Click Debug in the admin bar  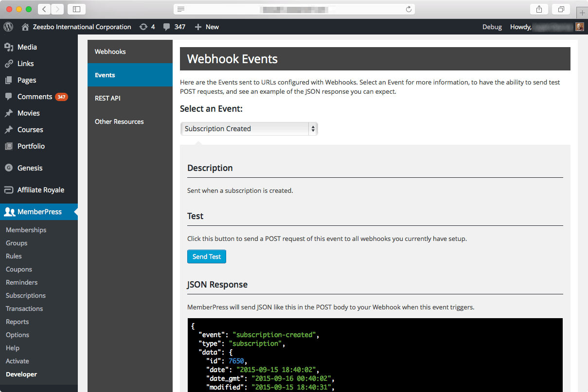(492, 27)
